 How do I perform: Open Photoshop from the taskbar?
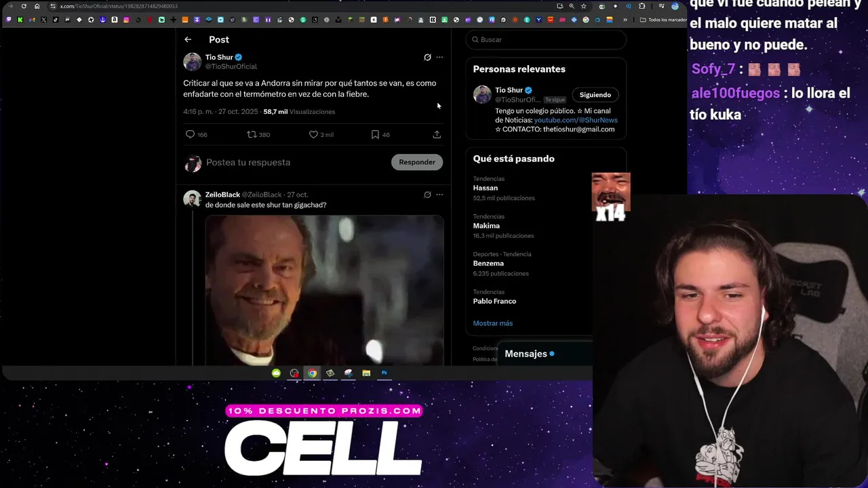point(384,373)
